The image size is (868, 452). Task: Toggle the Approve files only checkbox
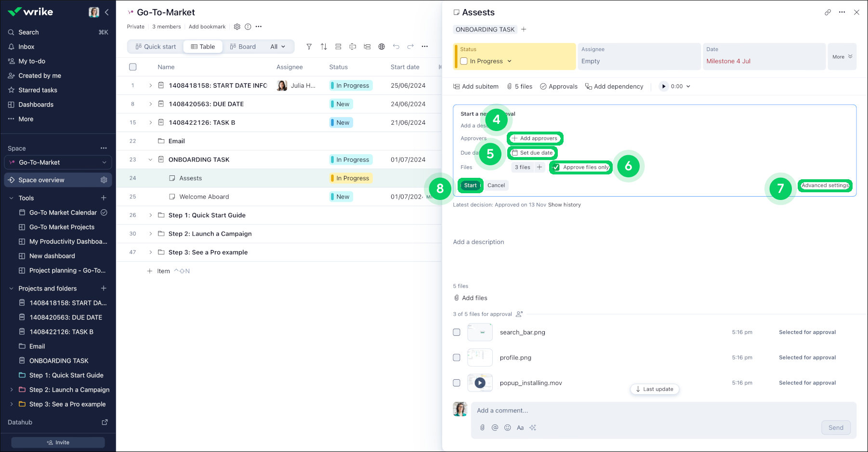556,167
